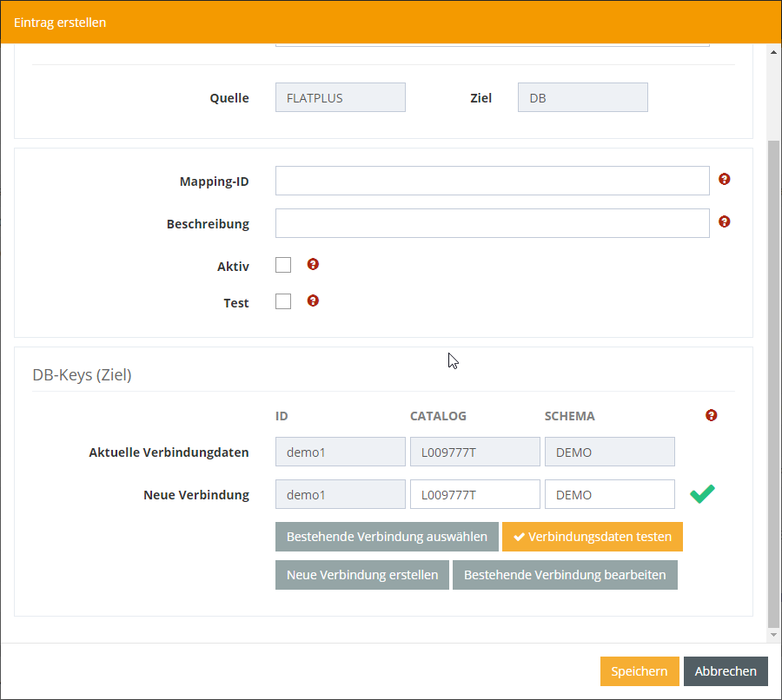Image resolution: width=782 pixels, height=700 pixels.
Task: Click Neue Verbindung erstellen button
Action: coord(362,575)
